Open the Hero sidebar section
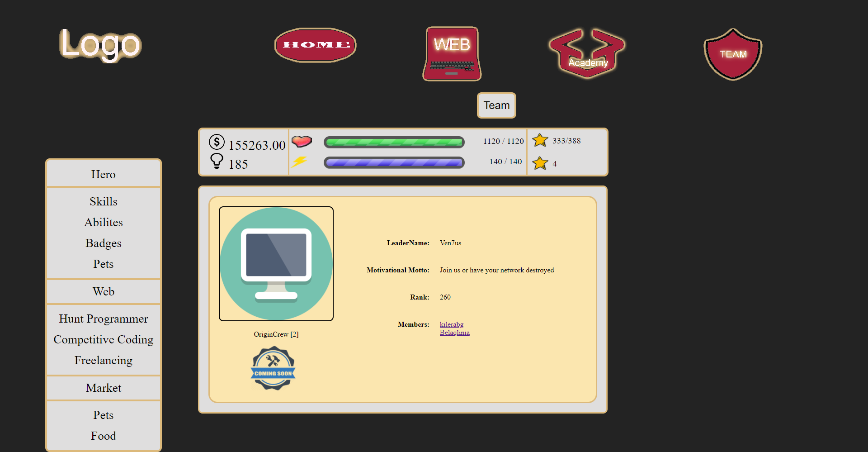Viewport: 868px width, 452px height. (x=104, y=174)
